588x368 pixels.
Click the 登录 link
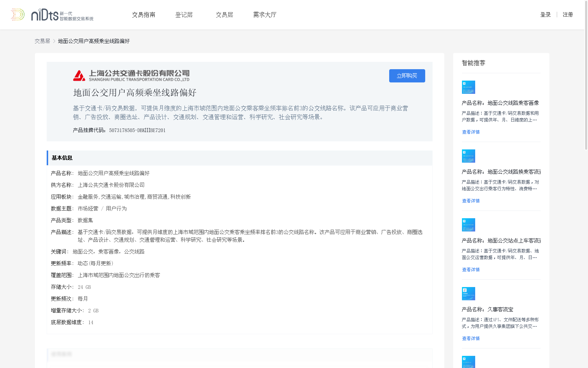pos(545,15)
